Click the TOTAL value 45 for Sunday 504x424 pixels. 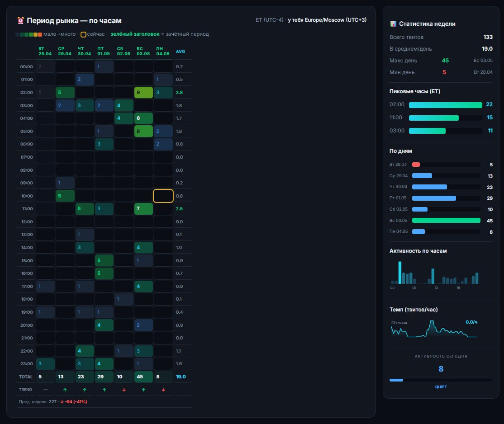pyautogui.click(x=144, y=377)
